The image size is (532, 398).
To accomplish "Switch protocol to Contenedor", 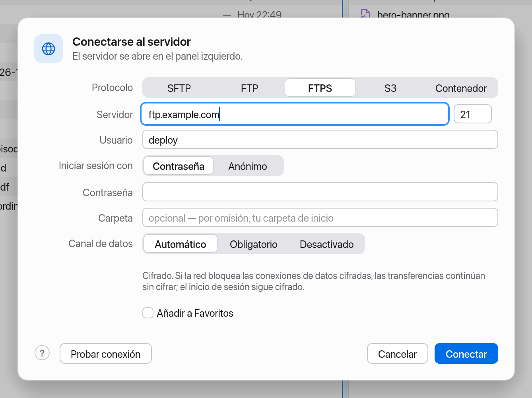I will [x=461, y=88].
